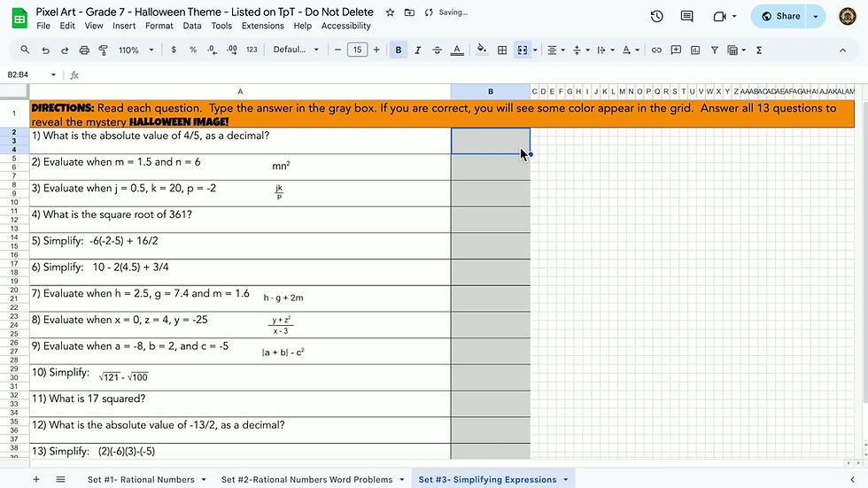Open the Google account avatar
868x488 pixels.
848,17
